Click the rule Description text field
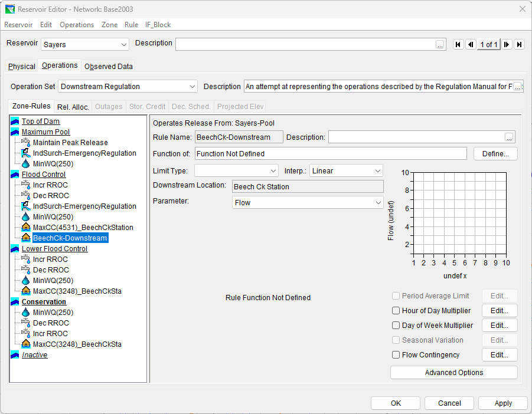Screen dimensions: 532x414 point(416,137)
